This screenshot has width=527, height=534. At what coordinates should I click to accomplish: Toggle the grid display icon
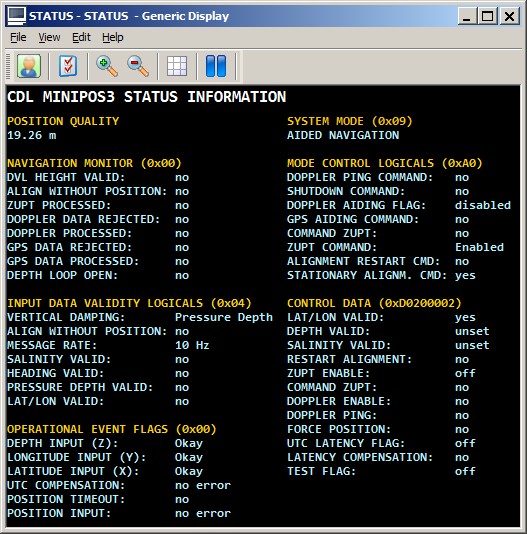pyautogui.click(x=177, y=66)
